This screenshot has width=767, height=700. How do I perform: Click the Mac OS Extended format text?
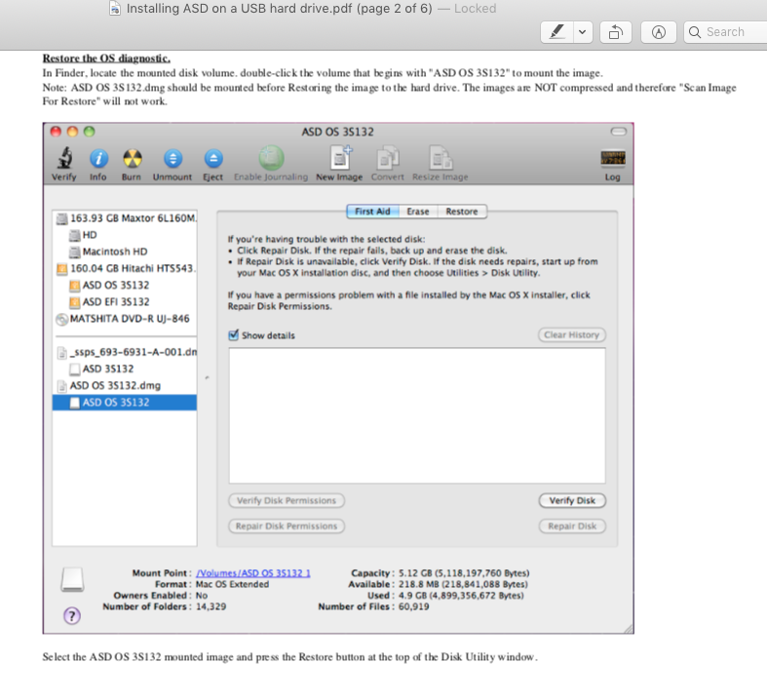click(232, 584)
